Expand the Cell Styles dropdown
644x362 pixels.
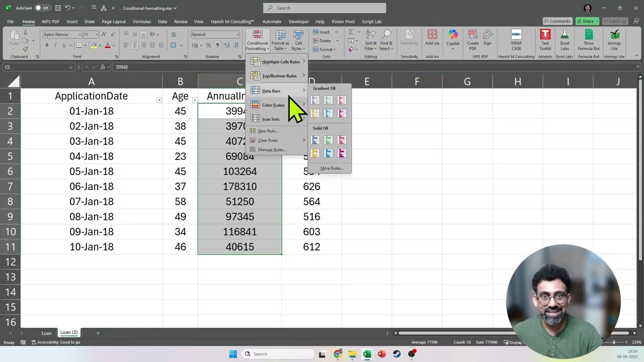[x=298, y=40]
